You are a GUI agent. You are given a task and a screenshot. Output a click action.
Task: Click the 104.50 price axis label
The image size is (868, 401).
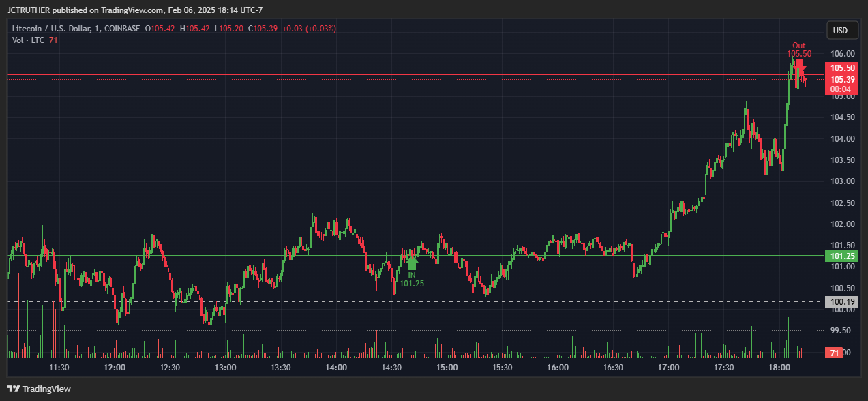[x=843, y=117]
